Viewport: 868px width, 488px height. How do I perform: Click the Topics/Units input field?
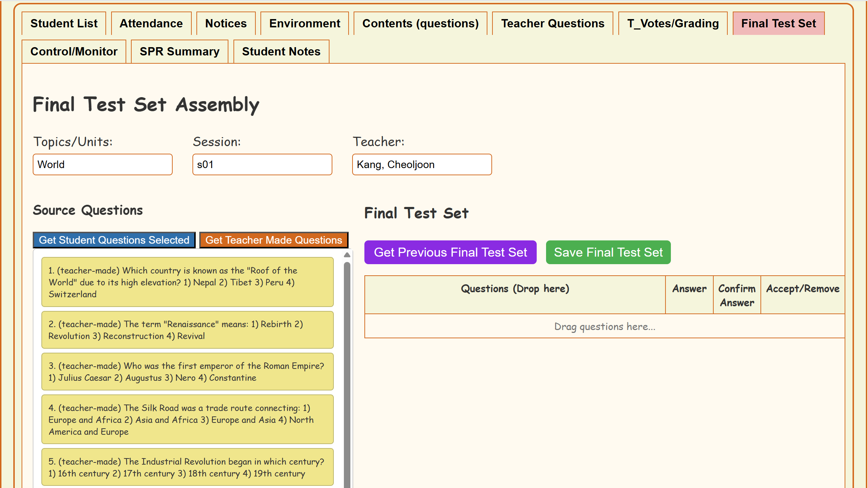[103, 164]
